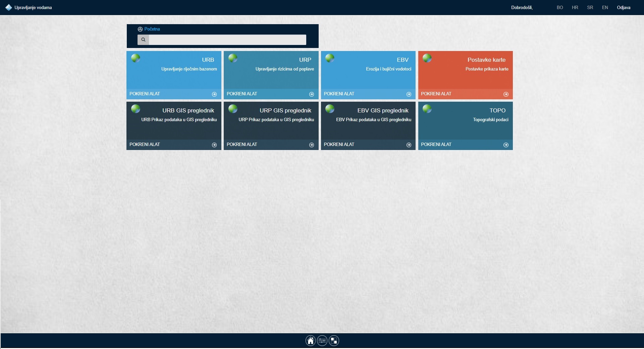Click the home icon in bottom bar
Screen dimensions: 644x349
310,341
